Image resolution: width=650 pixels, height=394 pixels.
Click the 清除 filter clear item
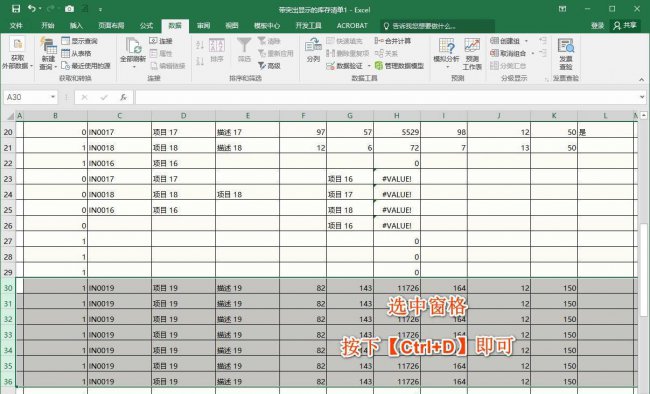coord(269,41)
